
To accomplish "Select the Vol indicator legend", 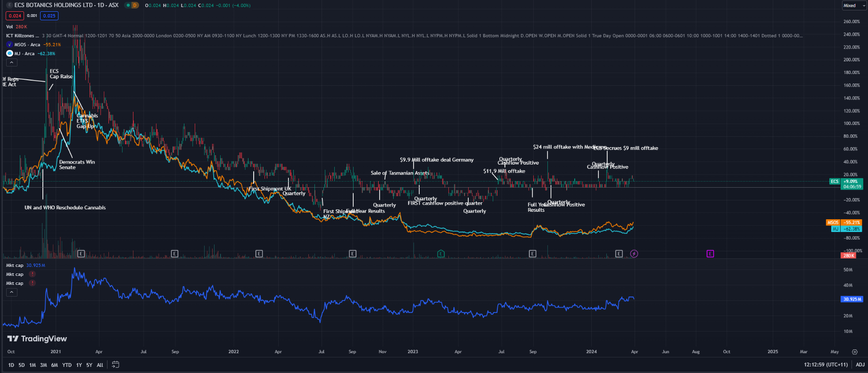I will click(x=17, y=27).
